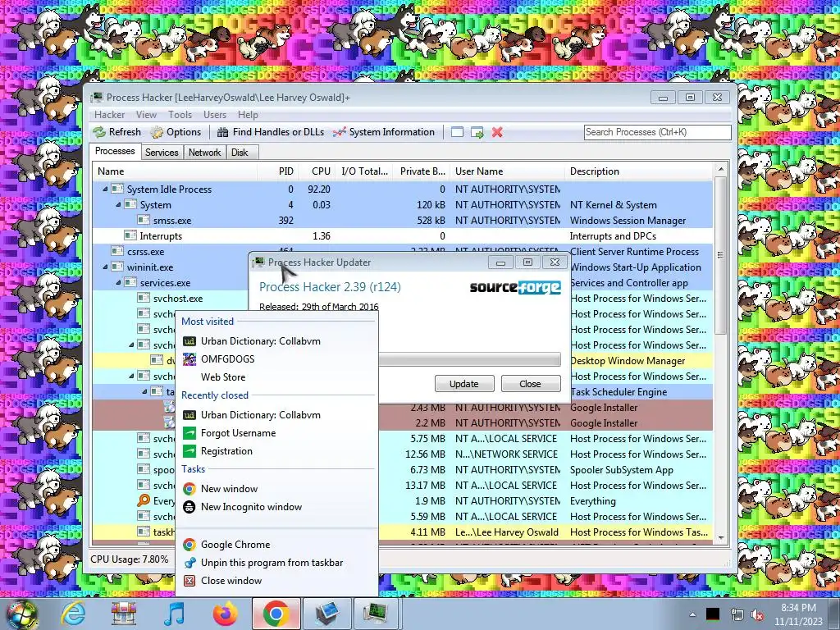This screenshot has width=840, height=630.
Task: Click the Refresh toolbar button
Action: pos(116,132)
